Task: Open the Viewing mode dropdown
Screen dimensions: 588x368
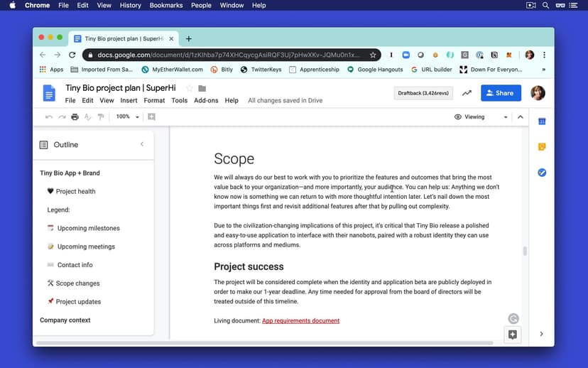Action: [x=481, y=117]
